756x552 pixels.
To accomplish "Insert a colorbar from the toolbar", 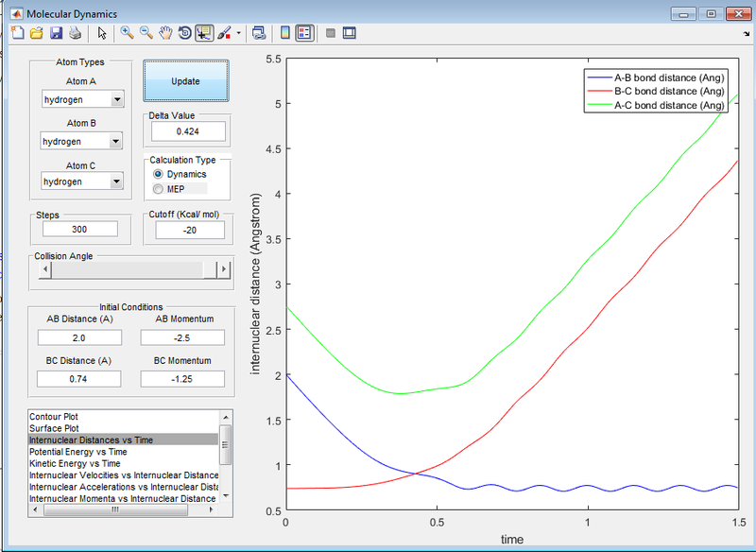I will [284, 33].
